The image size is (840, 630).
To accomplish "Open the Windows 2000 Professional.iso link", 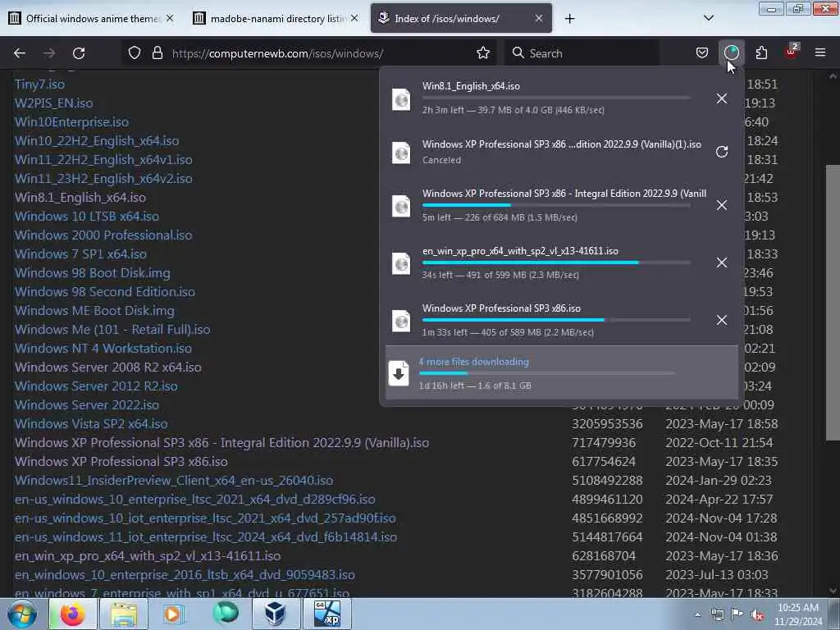I will [x=103, y=235].
